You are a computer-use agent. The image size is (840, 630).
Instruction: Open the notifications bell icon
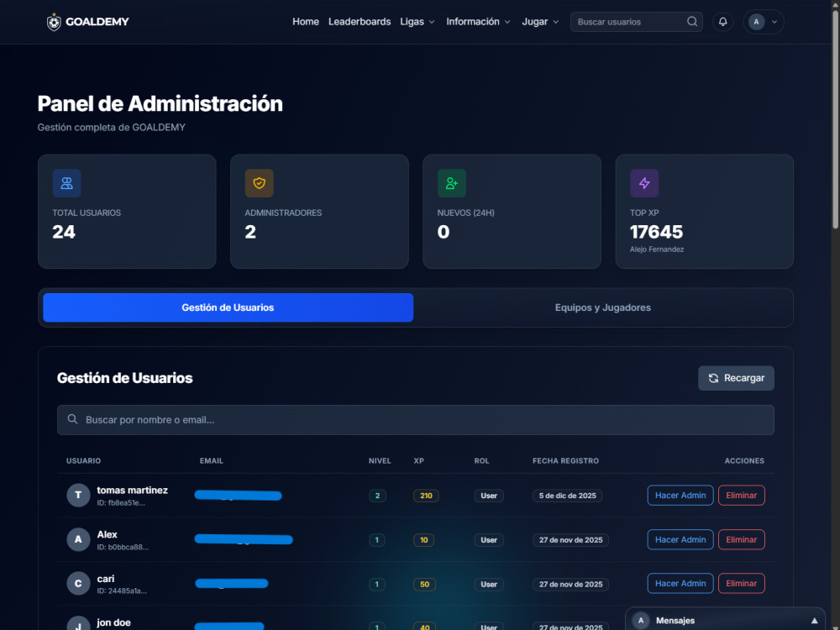pos(722,22)
